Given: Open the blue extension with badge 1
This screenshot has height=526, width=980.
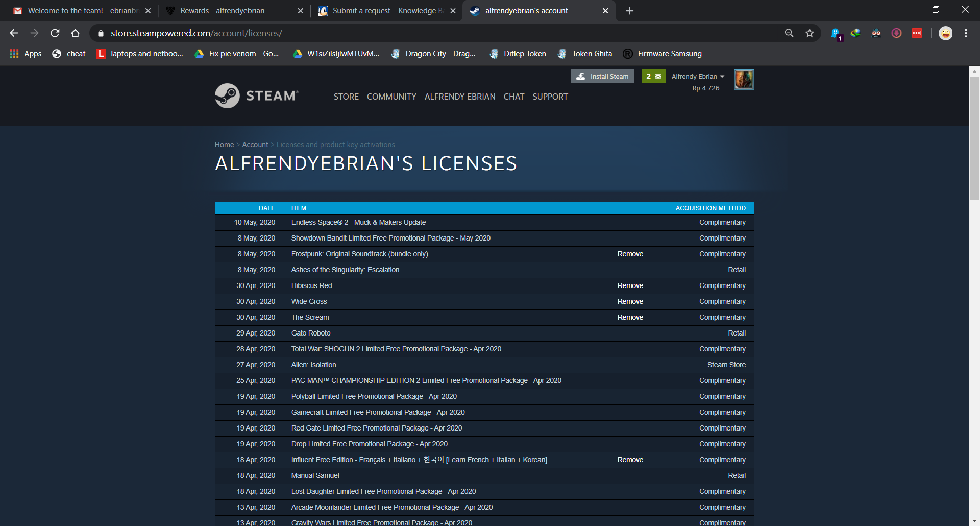Looking at the screenshot, I should click(836, 34).
